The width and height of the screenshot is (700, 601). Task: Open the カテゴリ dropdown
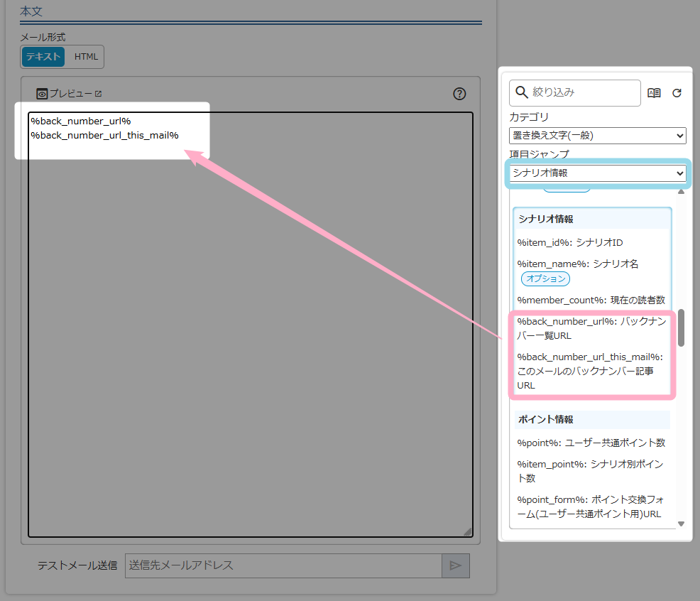click(597, 135)
